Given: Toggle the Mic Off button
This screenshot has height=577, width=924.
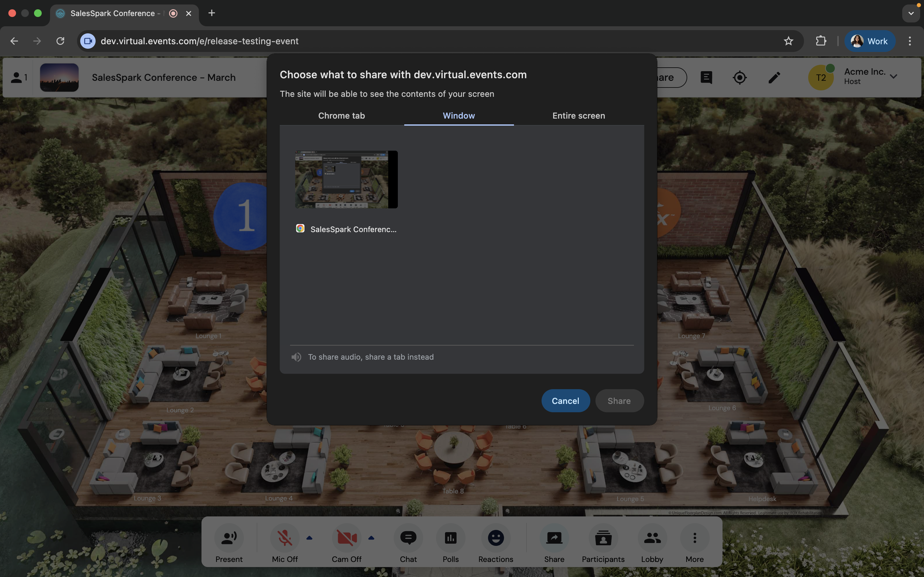Looking at the screenshot, I should point(285,538).
